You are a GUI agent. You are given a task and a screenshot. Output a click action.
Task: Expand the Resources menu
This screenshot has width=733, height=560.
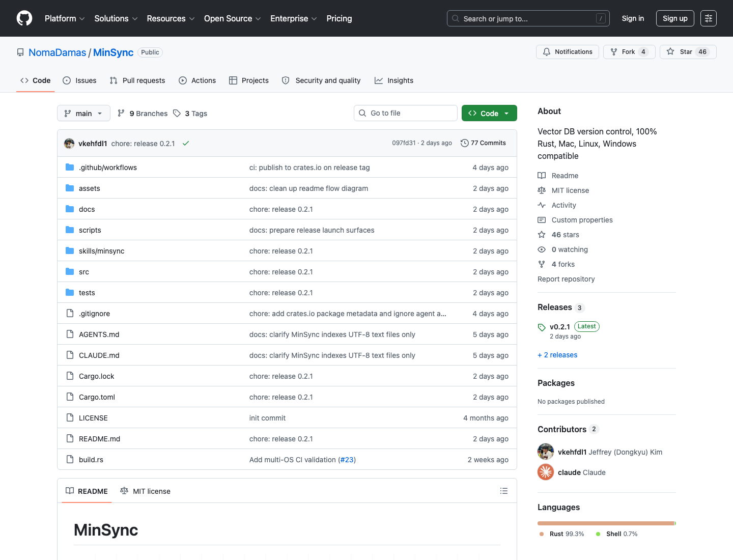point(171,18)
